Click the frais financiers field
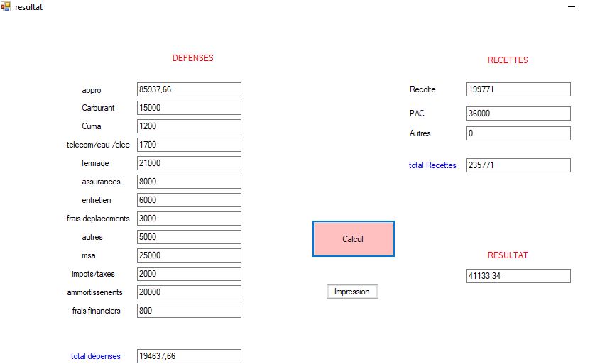595x364 pixels. pyautogui.click(x=189, y=311)
